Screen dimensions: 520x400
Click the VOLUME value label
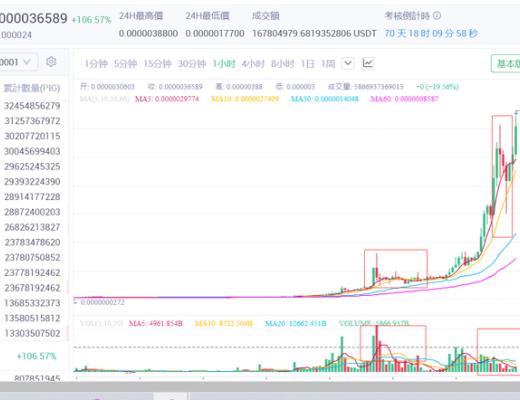click(x=374, y=323)
